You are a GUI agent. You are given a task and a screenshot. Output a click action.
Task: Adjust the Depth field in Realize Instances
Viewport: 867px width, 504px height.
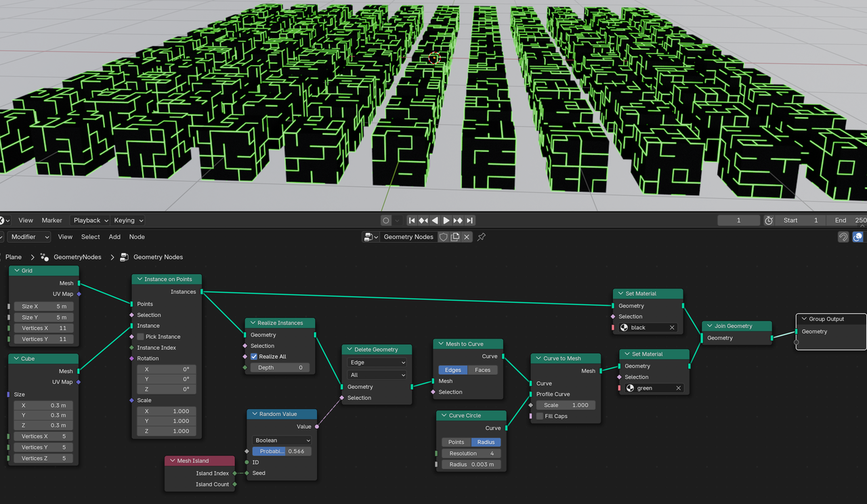280,367
